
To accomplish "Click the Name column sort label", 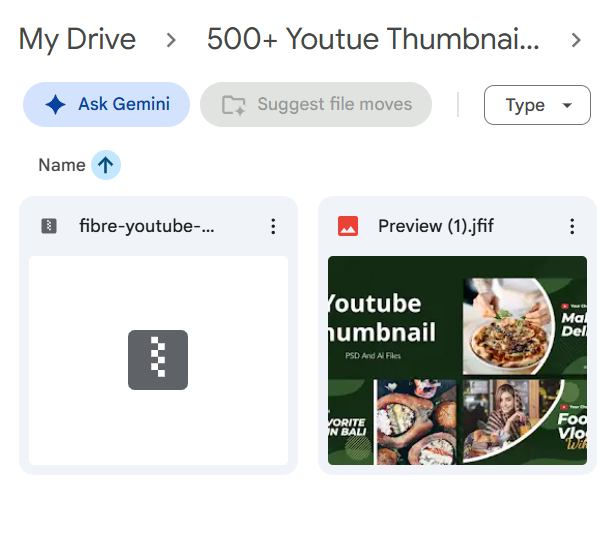I will (62, 165).
